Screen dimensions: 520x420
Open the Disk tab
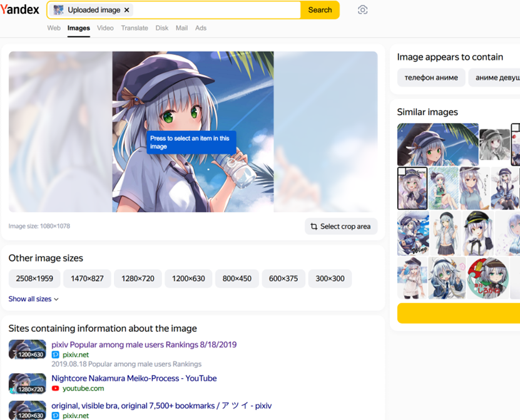[162, 28]
